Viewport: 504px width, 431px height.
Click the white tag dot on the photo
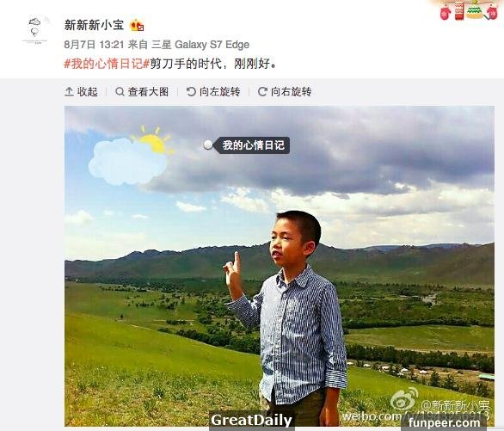pos(208,145)
